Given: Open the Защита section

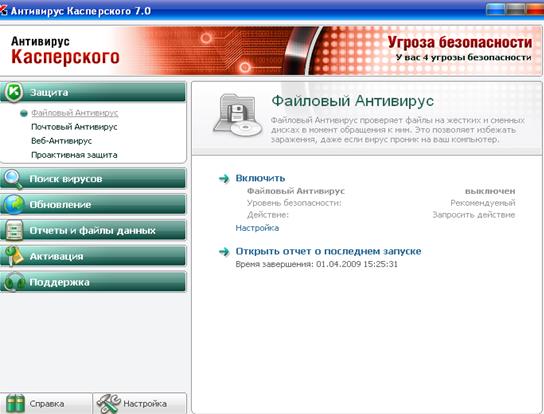Looking at the screenshot, I should click(93, 92).
